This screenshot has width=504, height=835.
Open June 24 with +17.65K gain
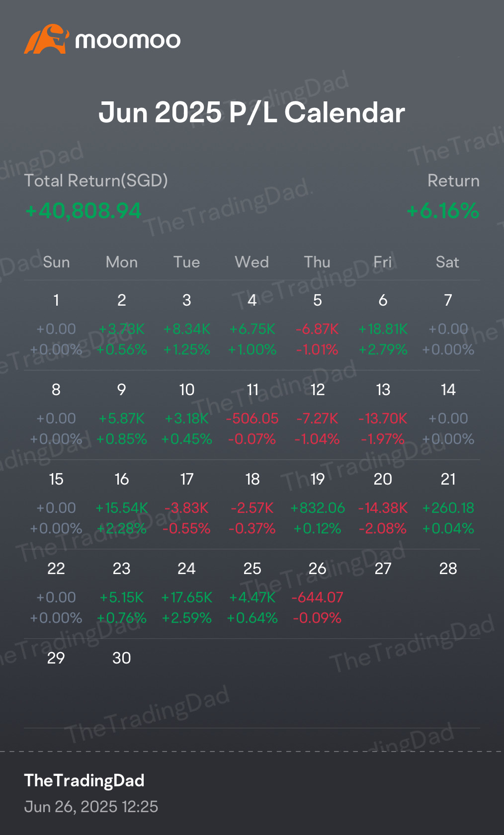186,593
